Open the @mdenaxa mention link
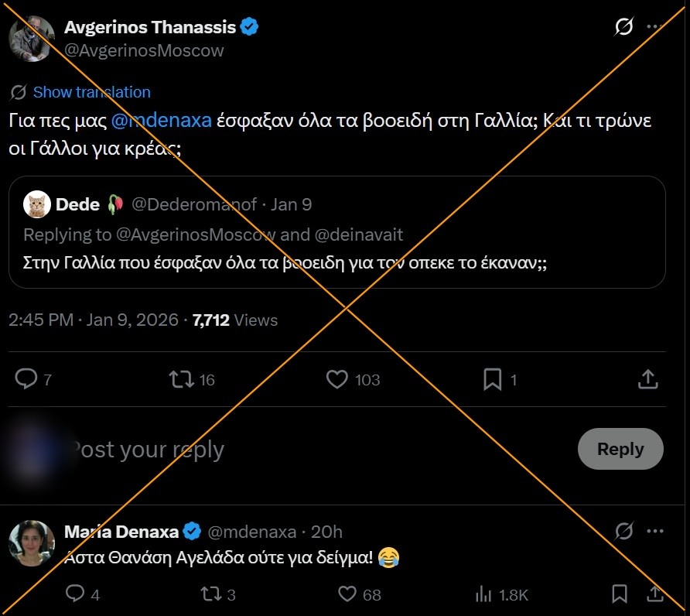Viewport: 690px width, 616px height. (x=162, y=121)
